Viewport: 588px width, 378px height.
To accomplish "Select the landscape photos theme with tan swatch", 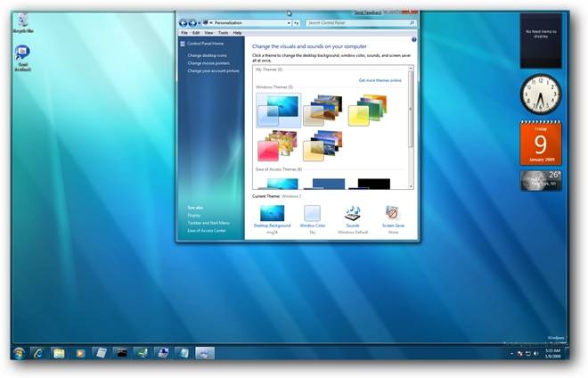I will [323, 111].
